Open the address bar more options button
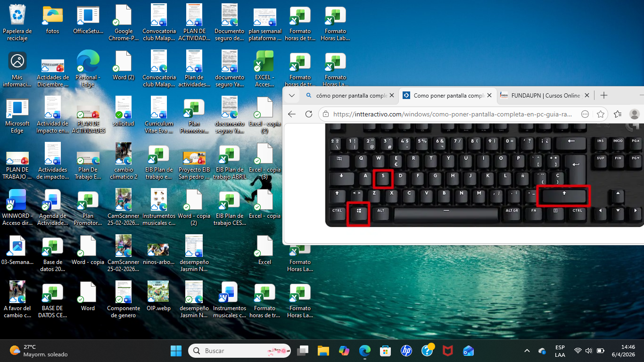The height and width of the screenshot is (362, 644). (585, 114)
